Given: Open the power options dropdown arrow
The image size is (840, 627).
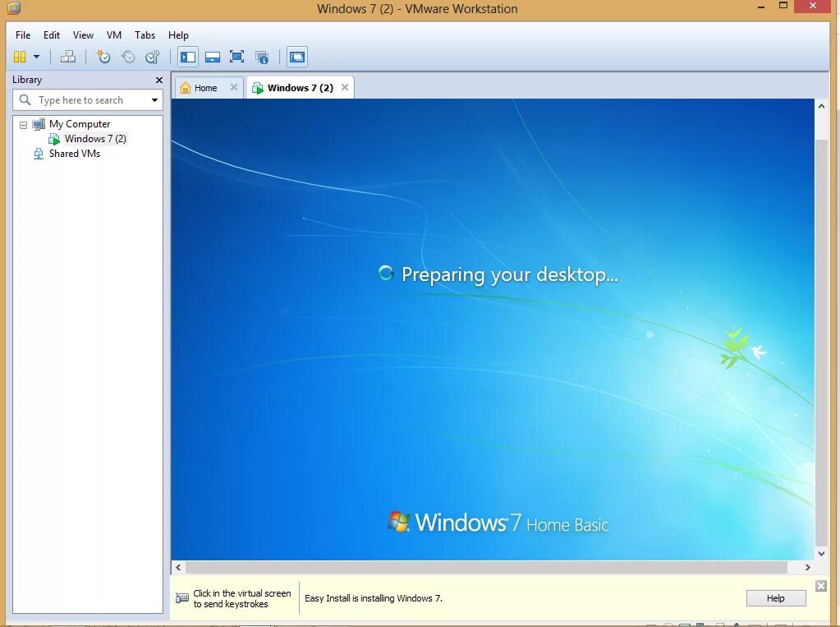Looking at the screenshot, I should click(x=36, y=57).
